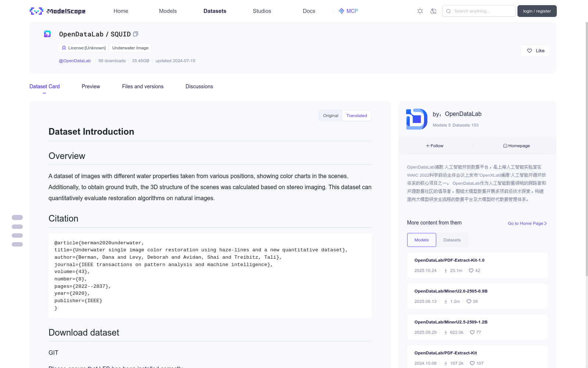Click heart icon for PDF-Extract-Kit
The width and height of the screenshot is (588, 368).
[x=472, y=363]
